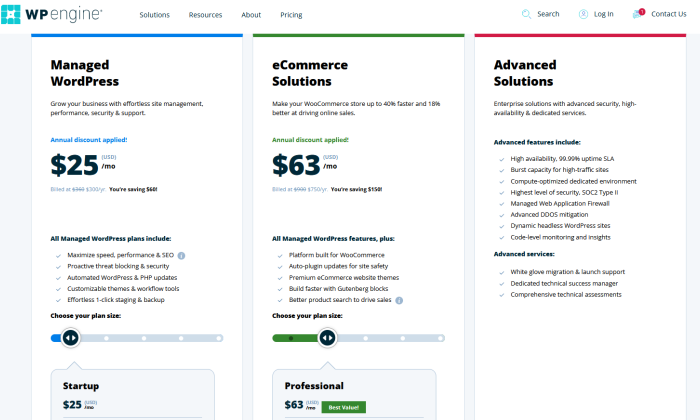Open the Solutions menu
The image size is (700, 420).
coord(154,15)
